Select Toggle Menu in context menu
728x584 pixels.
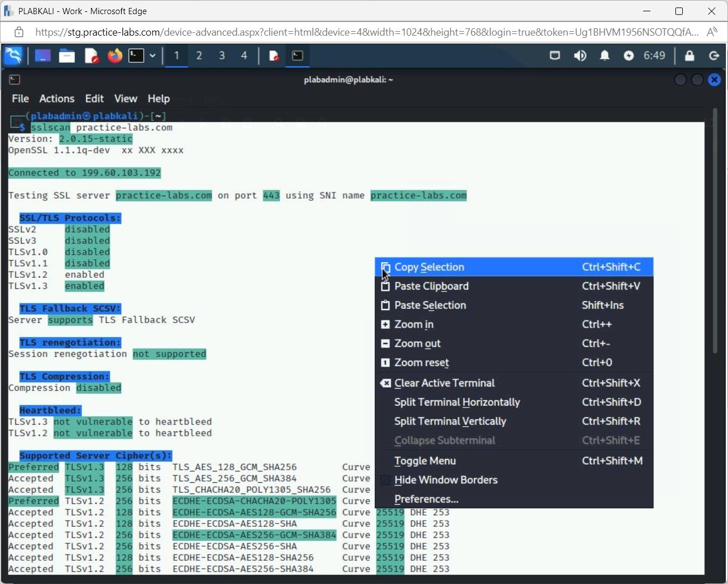425,461
